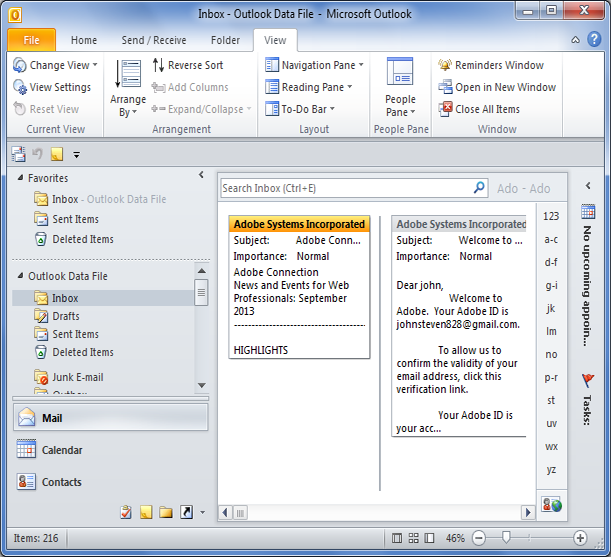611x557 pixels.
Task: Click folder list scroll down arrow
Action: (x=201, y=385)
